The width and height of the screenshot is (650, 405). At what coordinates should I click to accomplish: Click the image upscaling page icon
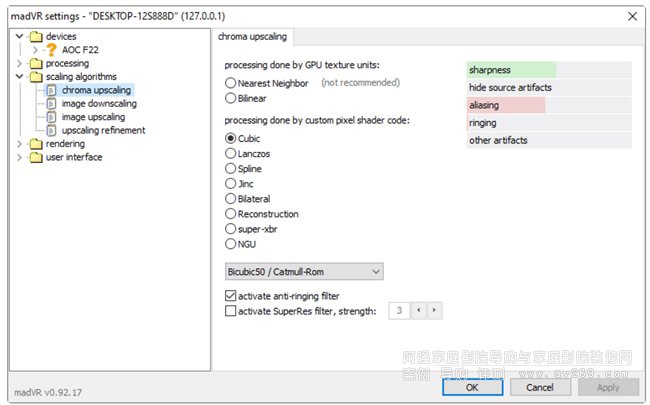(x=52, y=117)
